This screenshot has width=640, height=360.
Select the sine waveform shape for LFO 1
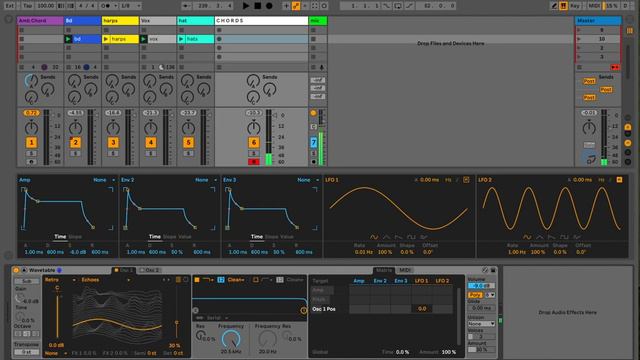374,237
